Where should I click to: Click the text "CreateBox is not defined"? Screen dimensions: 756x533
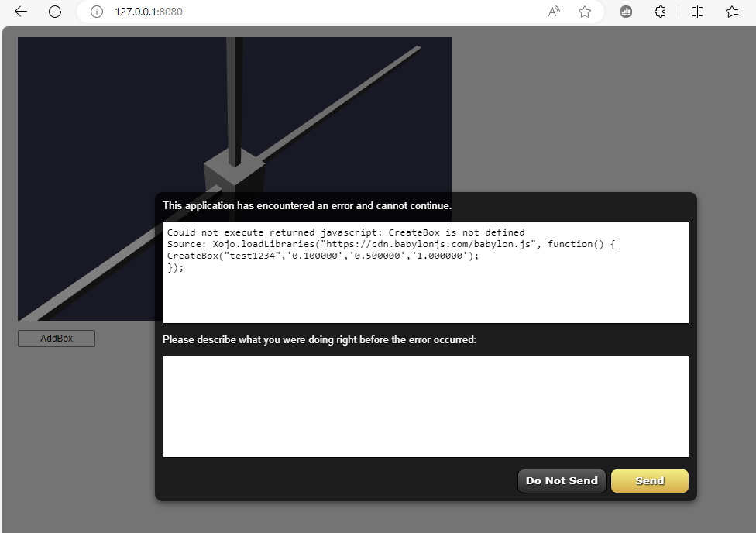(456, 232)
